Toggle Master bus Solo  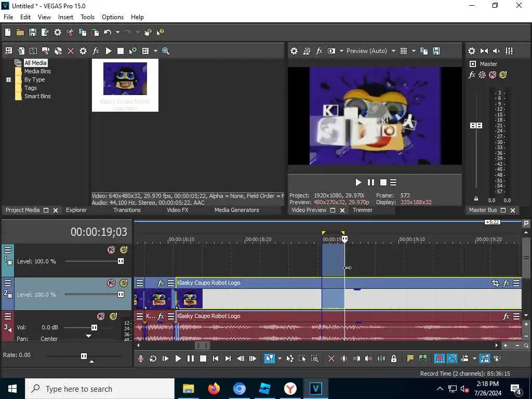click(503, 75)
